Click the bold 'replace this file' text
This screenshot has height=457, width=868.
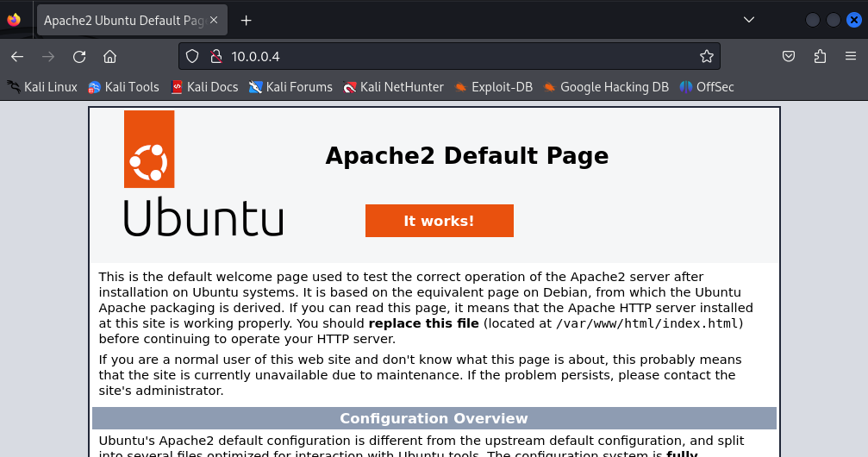[x=423, y=323]
